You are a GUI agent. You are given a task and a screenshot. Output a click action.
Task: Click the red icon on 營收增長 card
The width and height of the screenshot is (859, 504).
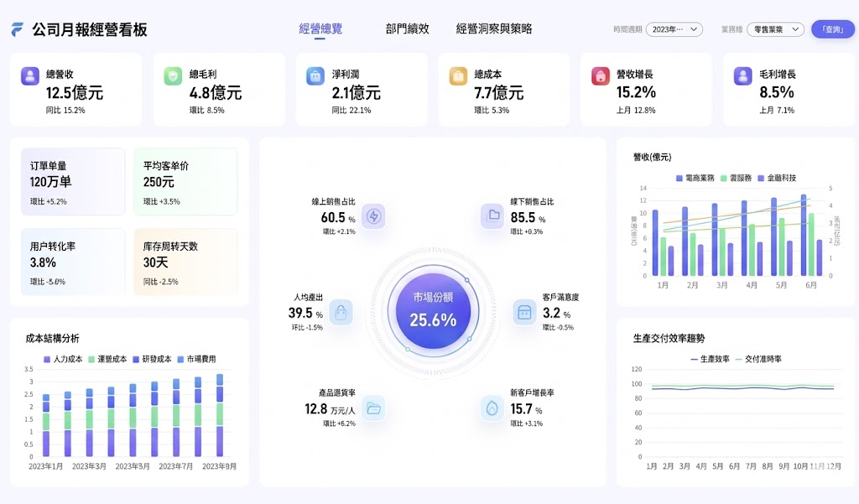599,75
